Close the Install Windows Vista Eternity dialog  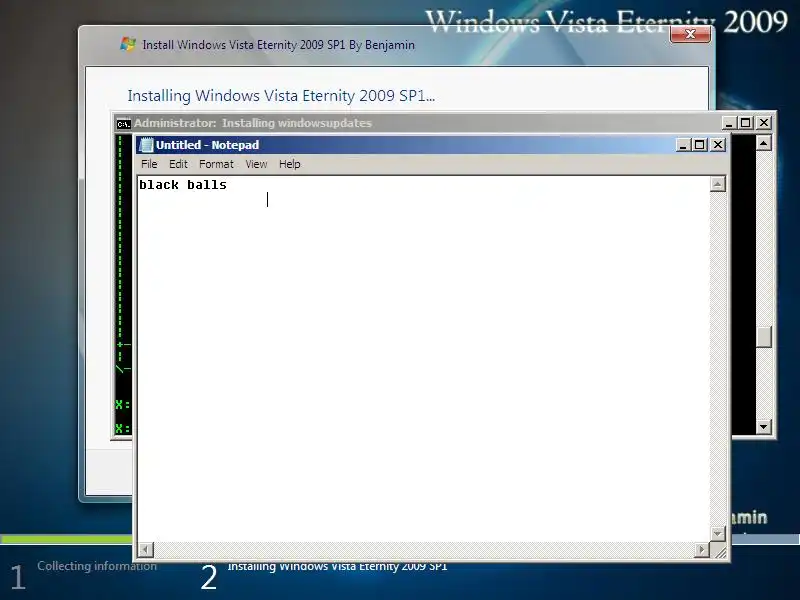tap(690, 34)
